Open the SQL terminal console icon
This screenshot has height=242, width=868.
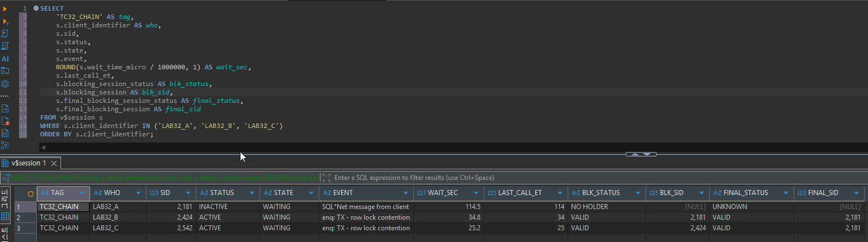point(5,70)
